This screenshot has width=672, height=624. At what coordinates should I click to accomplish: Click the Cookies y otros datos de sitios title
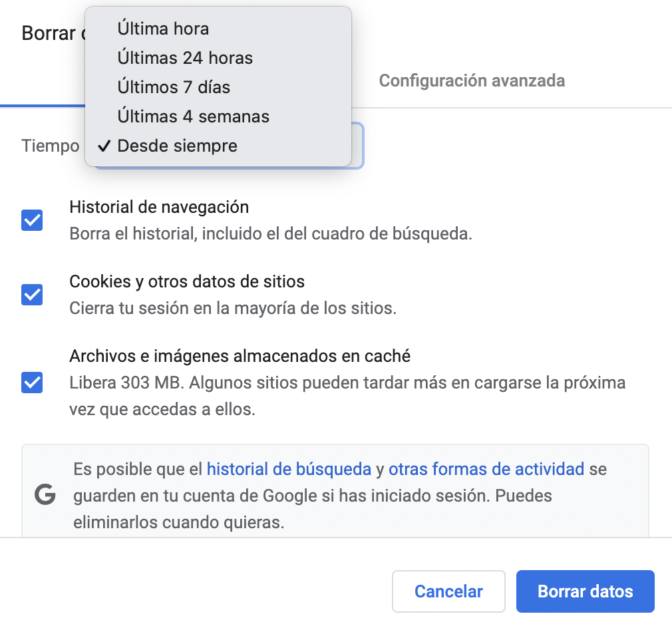(x=187, y=281)
